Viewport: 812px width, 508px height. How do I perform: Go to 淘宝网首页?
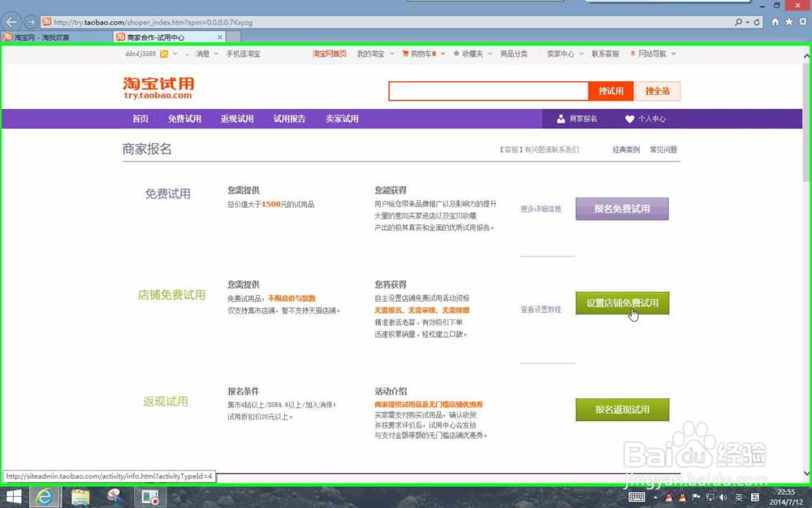coord(330,54)
